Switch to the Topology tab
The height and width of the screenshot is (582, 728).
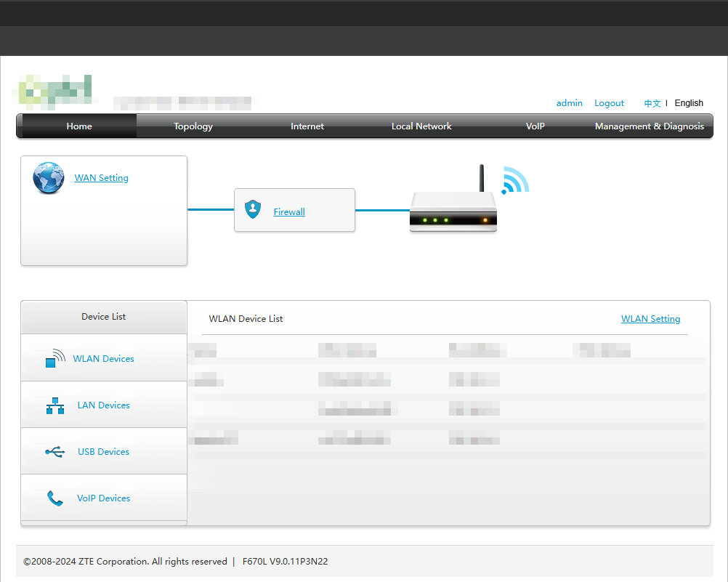click(x=193, y=126)
